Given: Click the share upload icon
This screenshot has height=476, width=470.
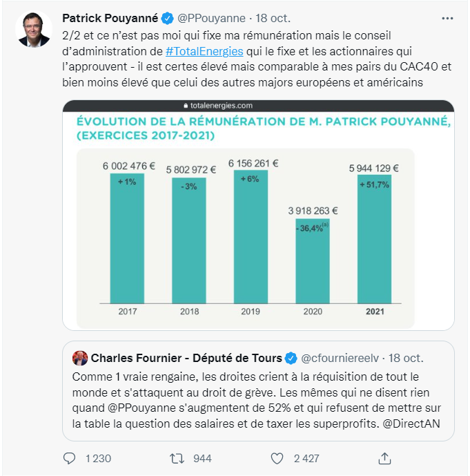Looking at the screenshot, I should [384, 459].
